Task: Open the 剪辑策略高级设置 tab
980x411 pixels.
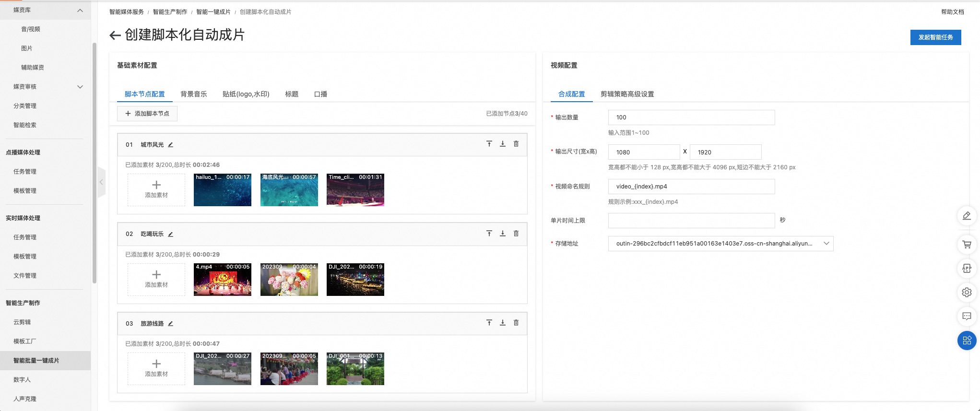Action: coord(627,94)
